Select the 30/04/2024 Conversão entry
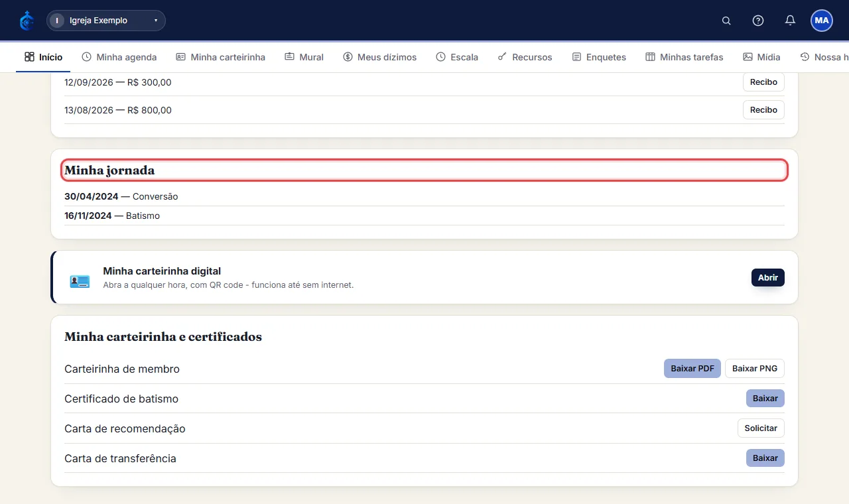Image resolution: width=849 pixels, height=504 pixels. click(x=424, y=197)
